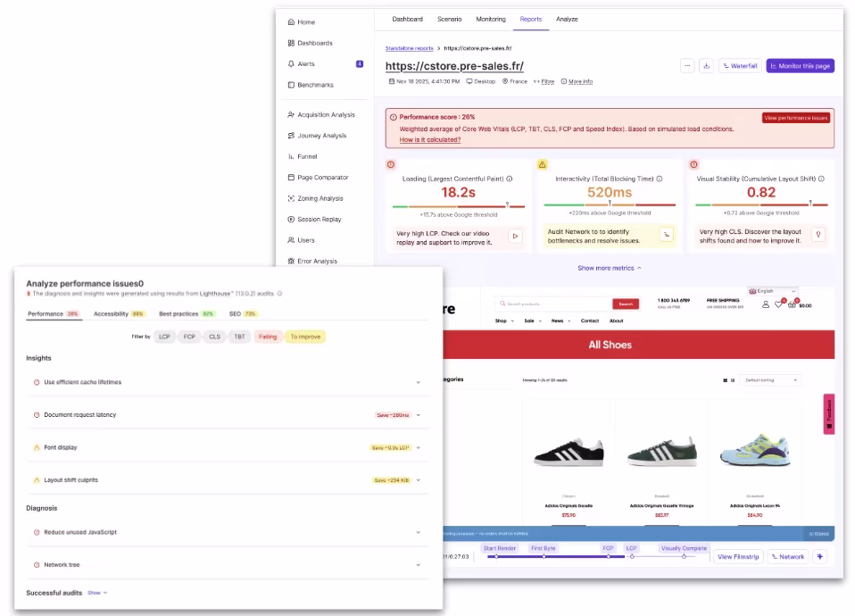This screenshot has width=855, height=616.
Task: Open Zoning Analysis in sidebar
Action: 316,198
